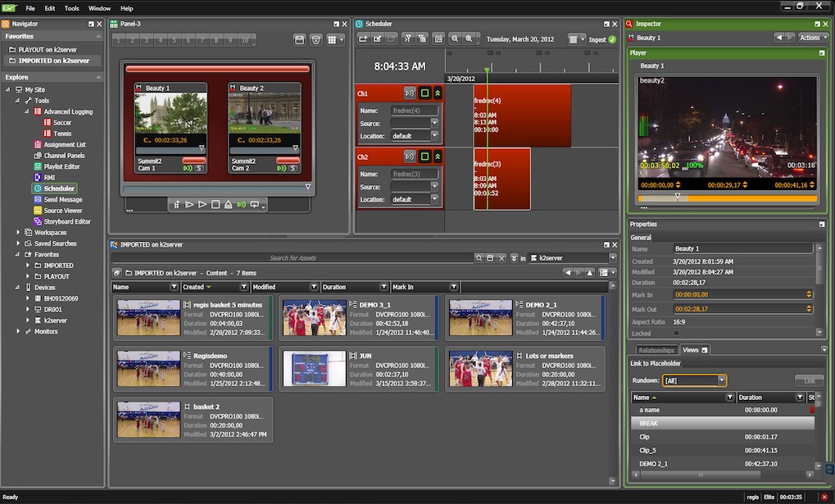The width and height of the screenshot is (835, 504).
Task: Toggle the Ingest green checkmark indicator
Action: (612, 39)
